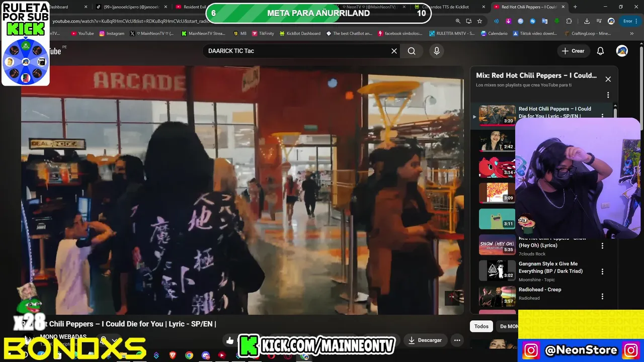Screen dimensions: 644x362
Task: Open the RULETITA MNTV bookmark
Action: pos(452,34)
